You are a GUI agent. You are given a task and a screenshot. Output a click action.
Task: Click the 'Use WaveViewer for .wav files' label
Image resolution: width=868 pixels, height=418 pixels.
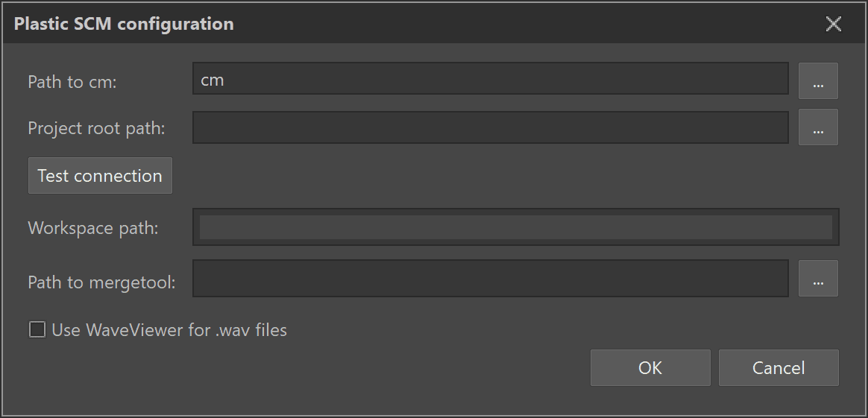pyautogui.click(x=169, y=329)
